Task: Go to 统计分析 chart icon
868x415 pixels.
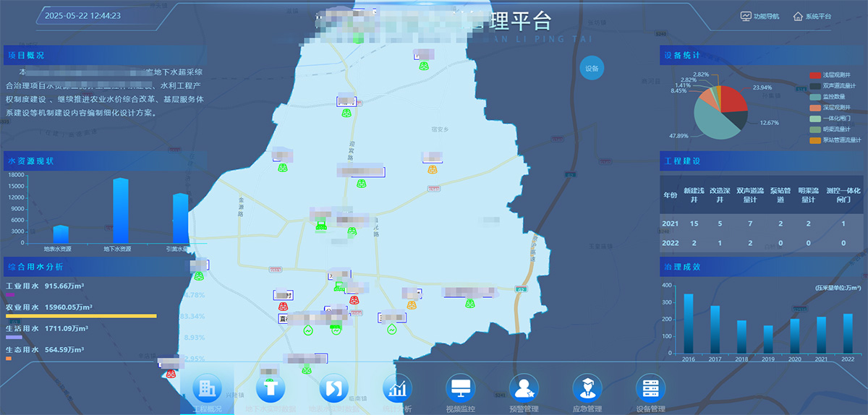Action: [397, 388]
